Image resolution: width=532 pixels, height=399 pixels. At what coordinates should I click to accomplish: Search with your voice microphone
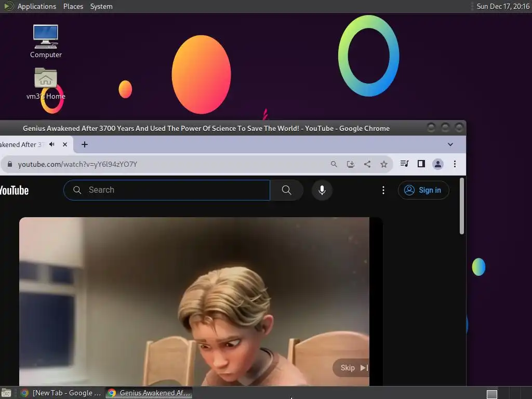pos(322,190)
